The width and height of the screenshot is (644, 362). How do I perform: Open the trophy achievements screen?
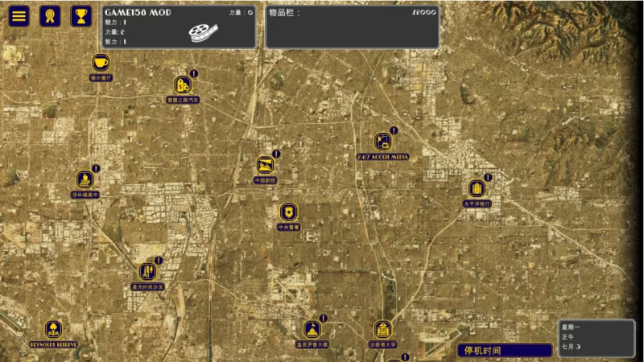[81, 16]
